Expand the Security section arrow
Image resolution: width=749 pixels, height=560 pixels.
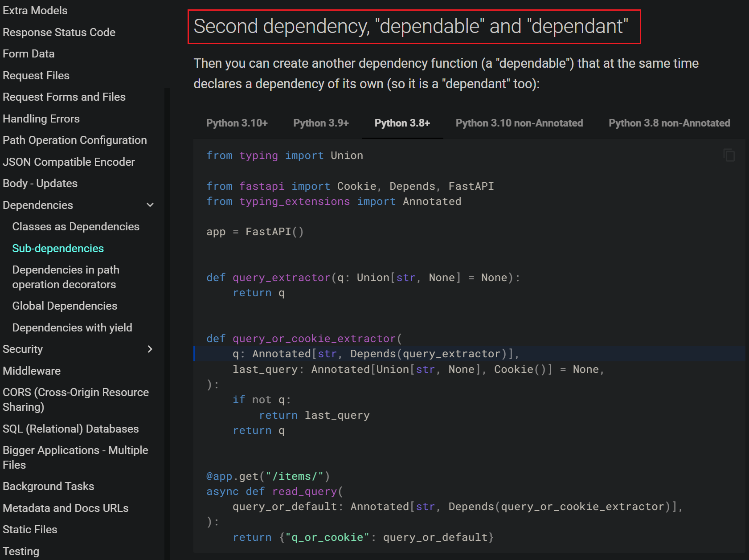point(150,349)
